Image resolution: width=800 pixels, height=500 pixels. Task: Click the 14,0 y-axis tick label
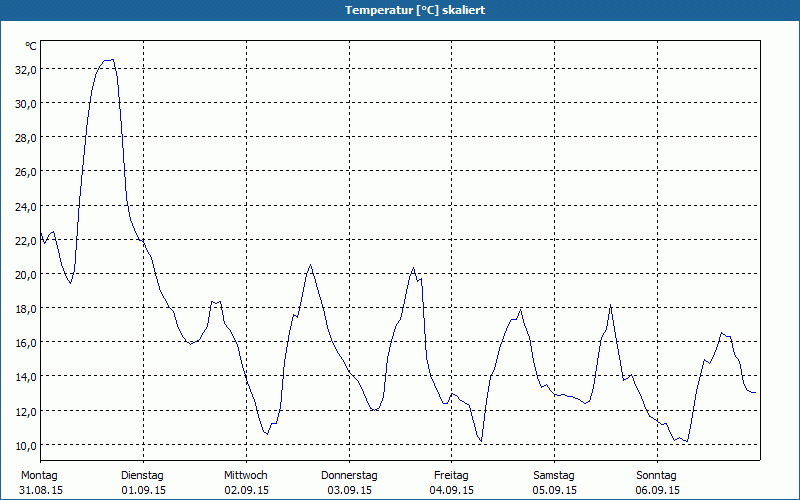[x=25, y=377]
